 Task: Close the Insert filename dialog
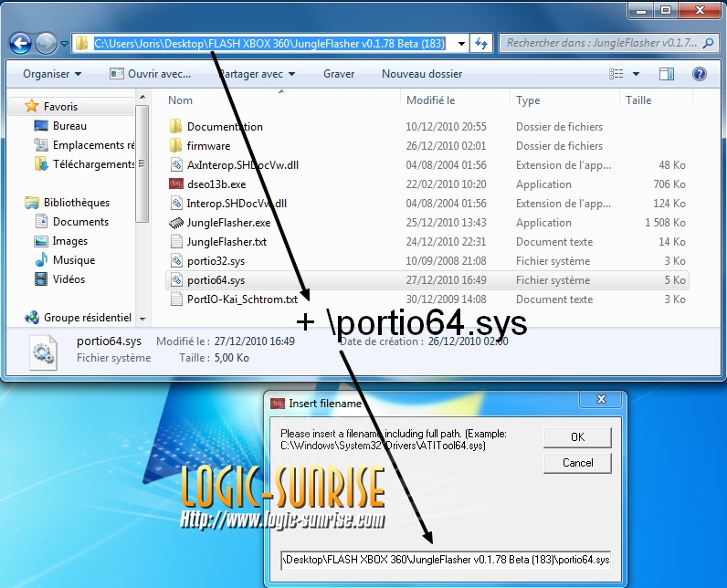click(601, 399)
